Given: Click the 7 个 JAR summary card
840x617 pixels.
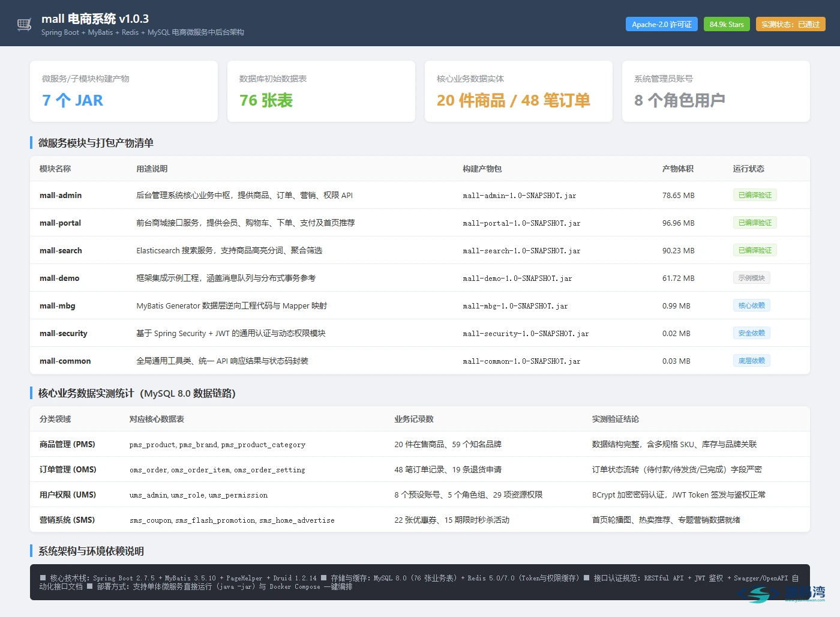Looking at the screenshot, I should (124, 91).
